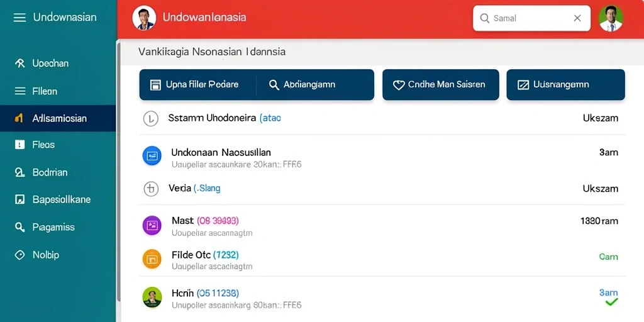Click the Cndhe Man Saisren button
Screen dimensions: 644x322
click(x=441, y=85)
